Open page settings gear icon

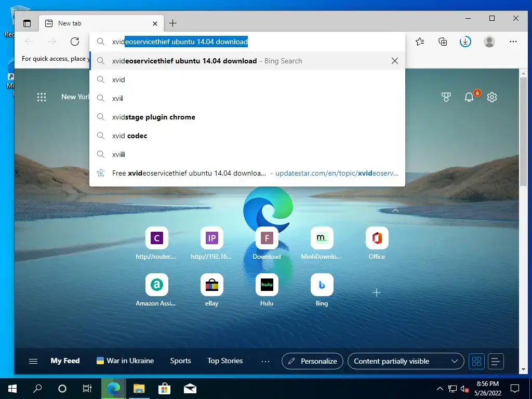pos(491,97)
